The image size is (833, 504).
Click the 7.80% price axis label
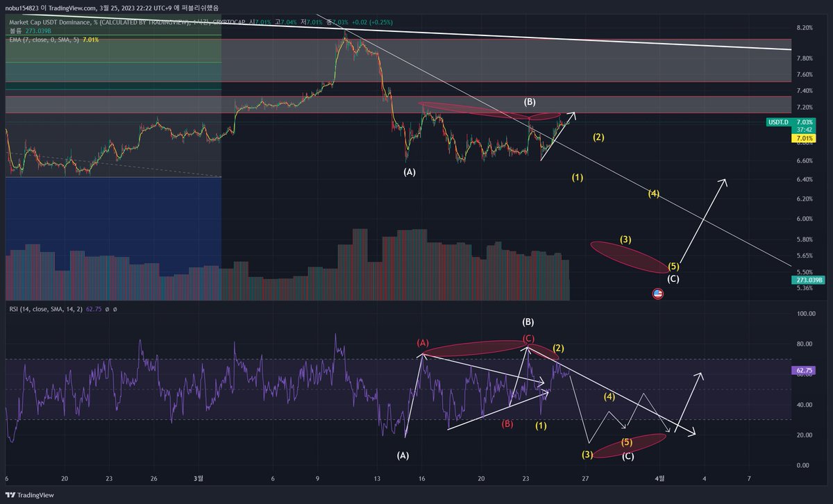(805, 58)
